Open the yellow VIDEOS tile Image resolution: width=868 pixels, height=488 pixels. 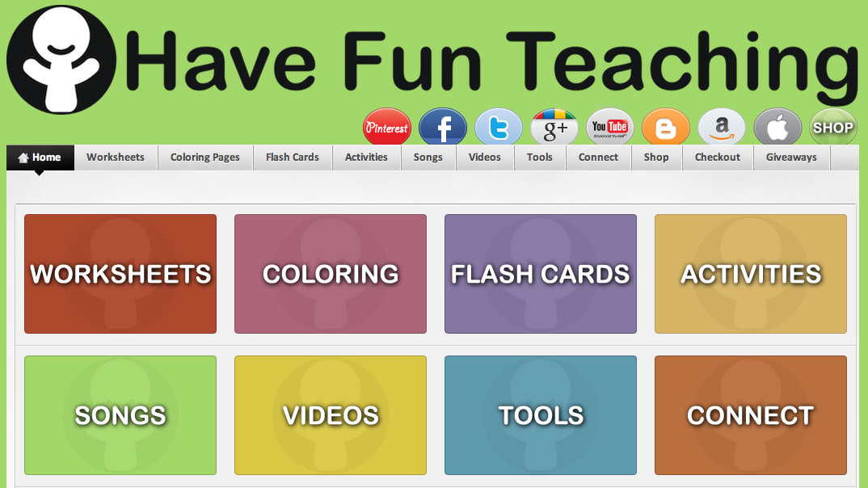point(331,415)
